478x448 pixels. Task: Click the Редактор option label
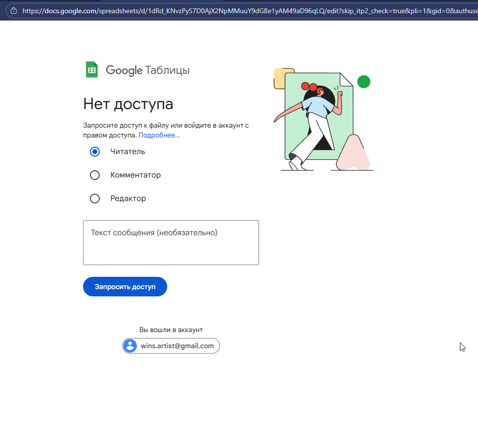coord(128,199)
